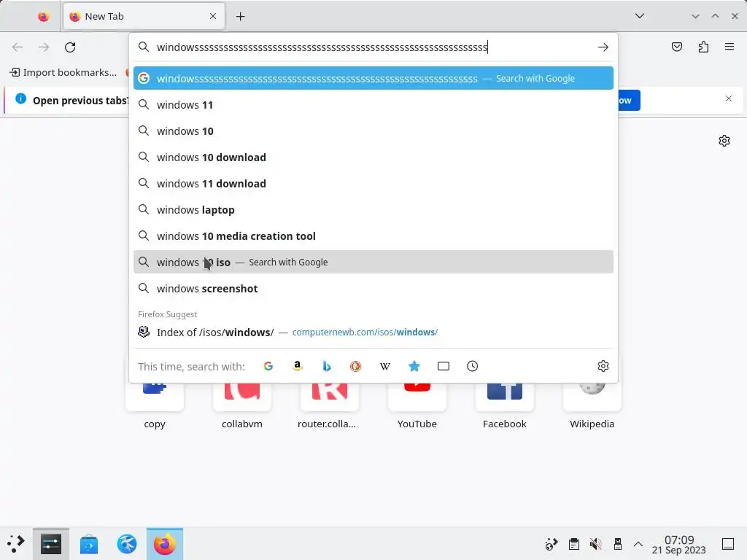Choose the windows 10 iso suggestion
The width and height of the screenshot is (747, 560).
click(373, 262)
